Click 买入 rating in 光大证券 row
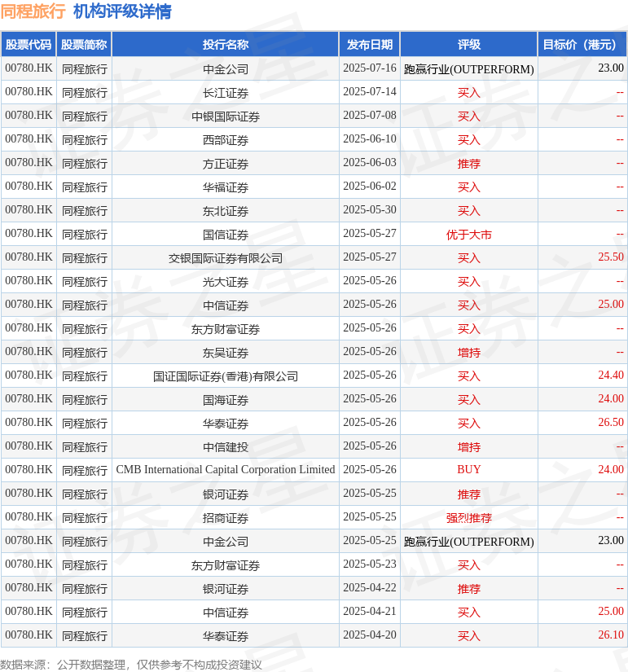Screen dimensions: 628x672 pyautogui.click(x=469, y=282)
